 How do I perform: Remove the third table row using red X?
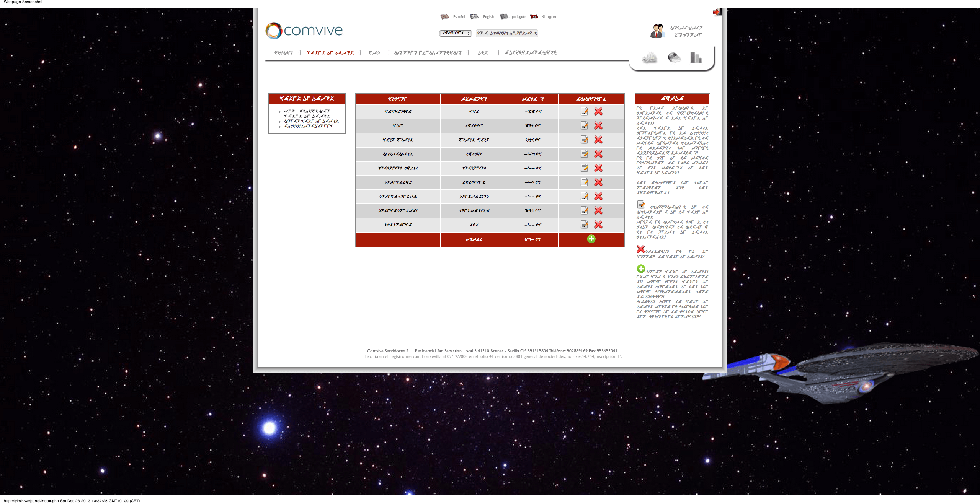click(598, 140)
